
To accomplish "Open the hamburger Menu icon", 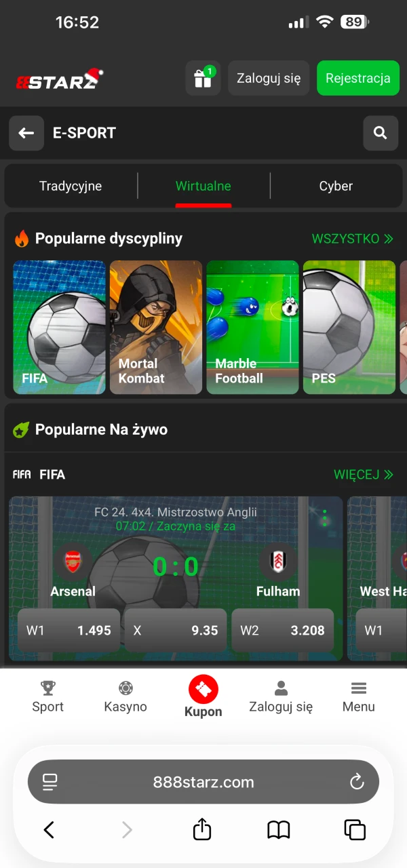I will pos(359,688).
